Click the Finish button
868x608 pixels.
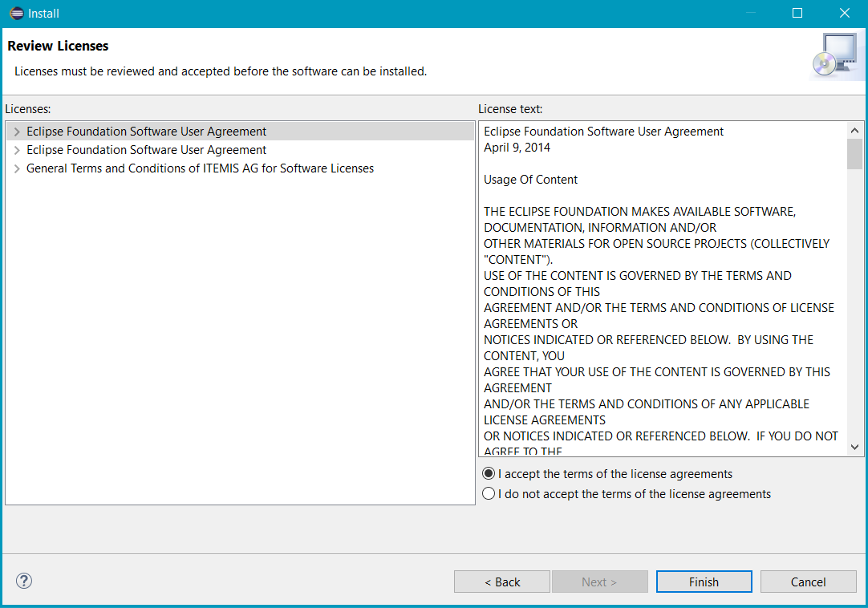(x=704, y=582)
